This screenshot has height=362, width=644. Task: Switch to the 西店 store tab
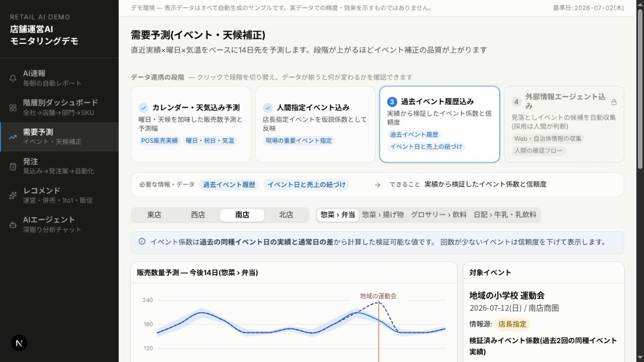pyautogui.click(x=198, y=215)
